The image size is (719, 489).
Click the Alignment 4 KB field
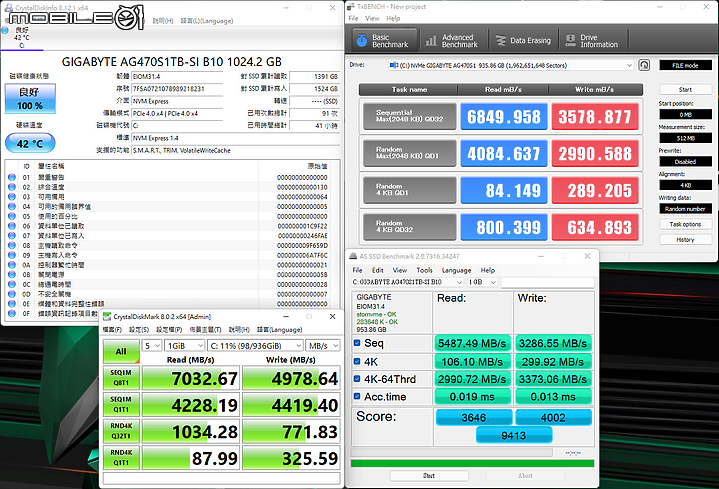tap(685, 185)
